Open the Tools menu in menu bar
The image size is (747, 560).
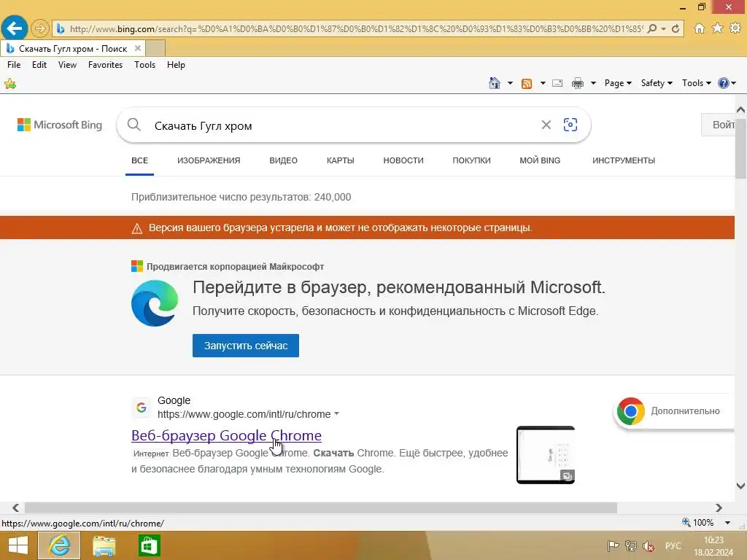pos(145,65)
